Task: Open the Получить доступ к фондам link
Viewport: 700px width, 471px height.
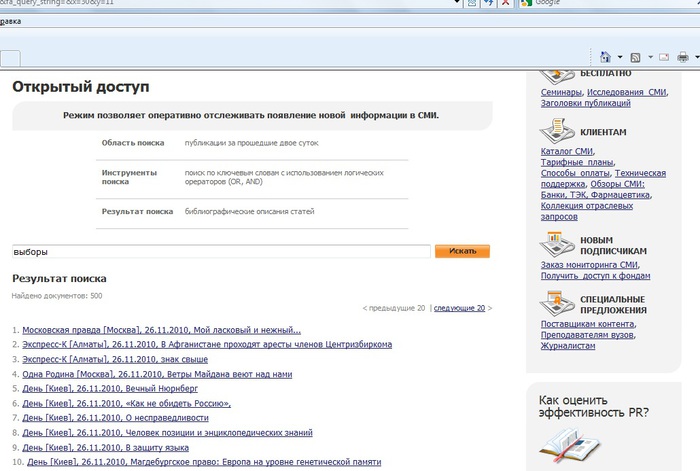Action: [x=595, y=275]
